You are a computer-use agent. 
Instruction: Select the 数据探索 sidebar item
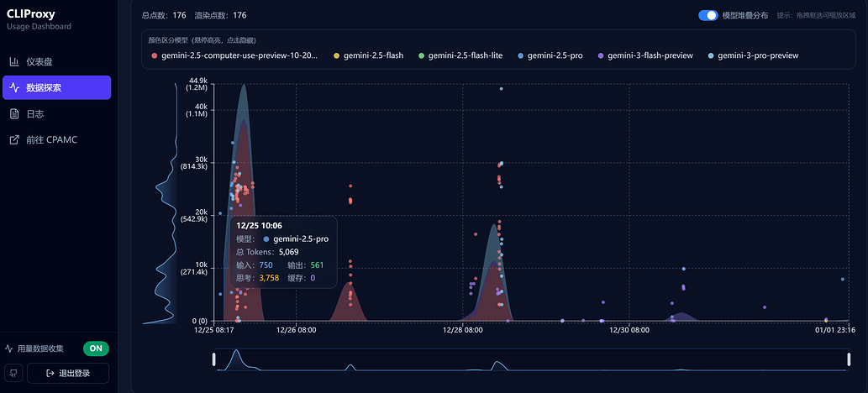[x=56, y=87]
